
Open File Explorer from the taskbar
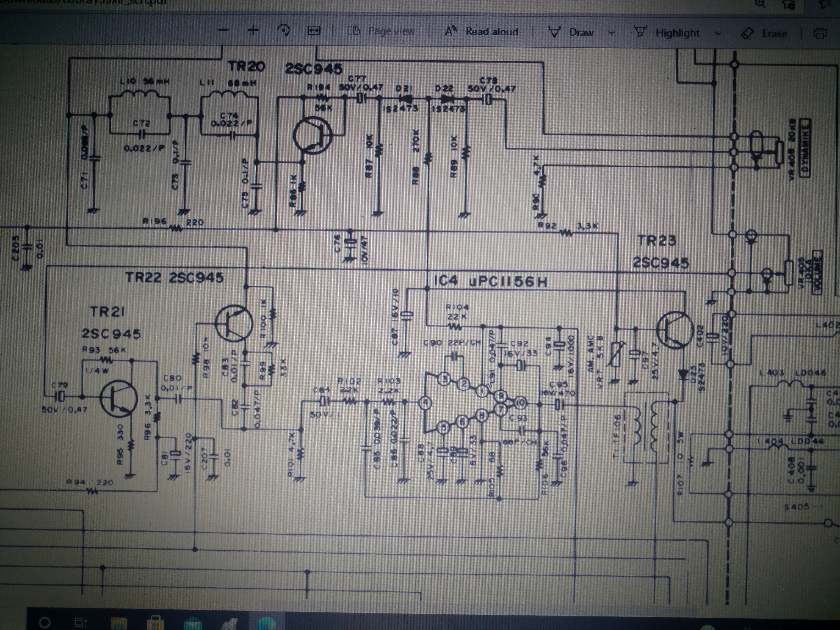click(x=119, y=624)
